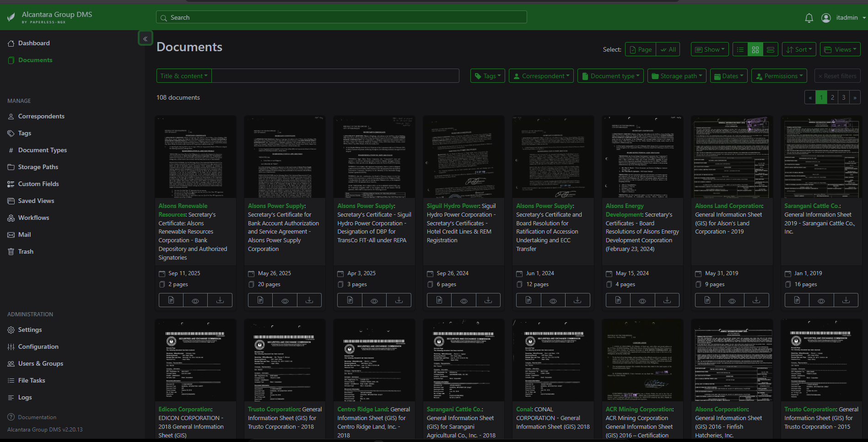Go to Dashboard in the sidebar
Screen dimensions: 868x442
tap(34, 43)
